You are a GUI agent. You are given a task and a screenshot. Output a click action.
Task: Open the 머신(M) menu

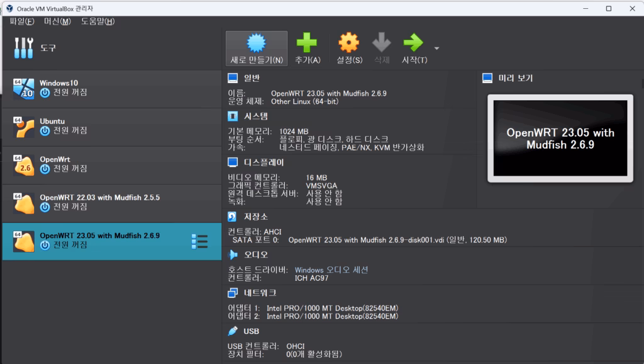pos(57,21)
